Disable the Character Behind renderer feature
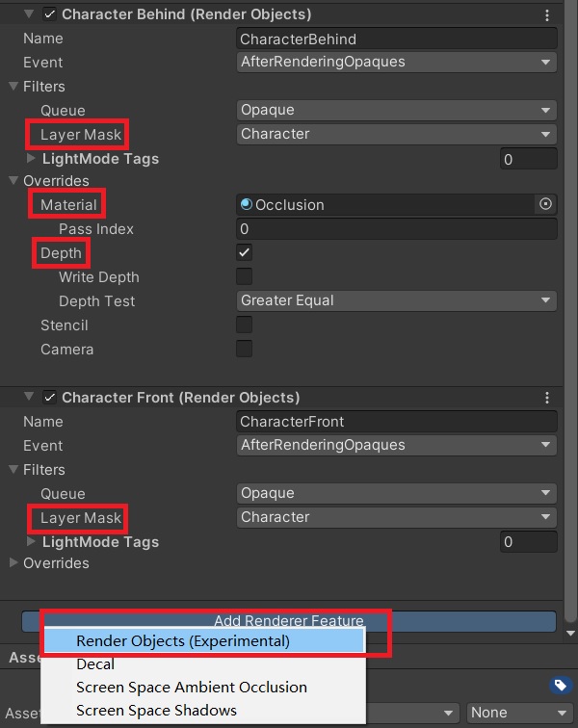Image resolution: width=578 pixels, height=728 pixels. coord(49,14)
